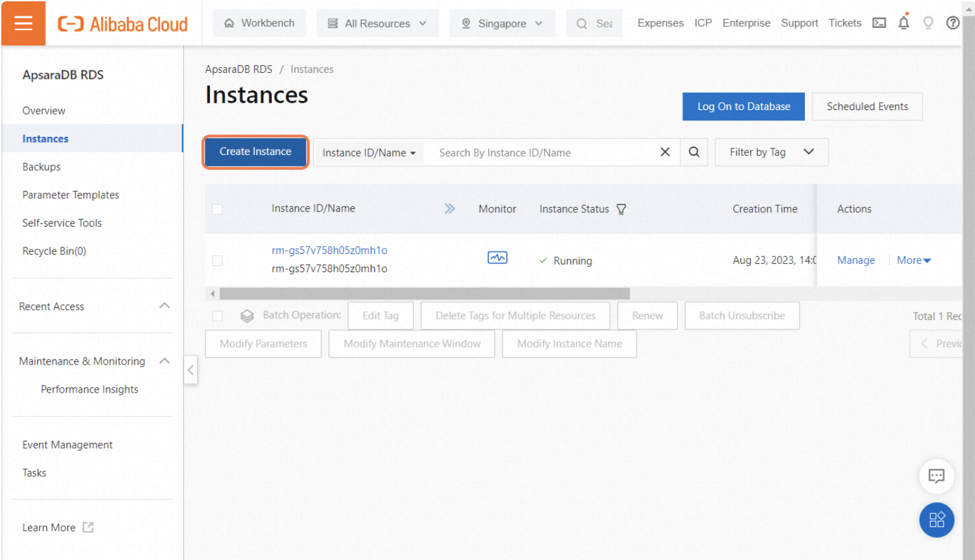975x560 pixels.
Task: Expand the More actions dropdown
Action: point(914,260)
